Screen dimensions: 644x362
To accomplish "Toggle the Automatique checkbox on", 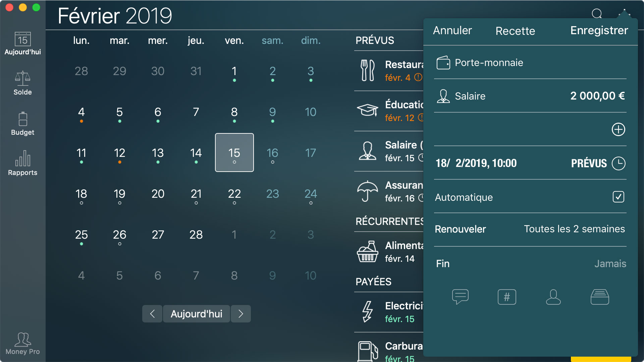I will click(x=619, y=197).
